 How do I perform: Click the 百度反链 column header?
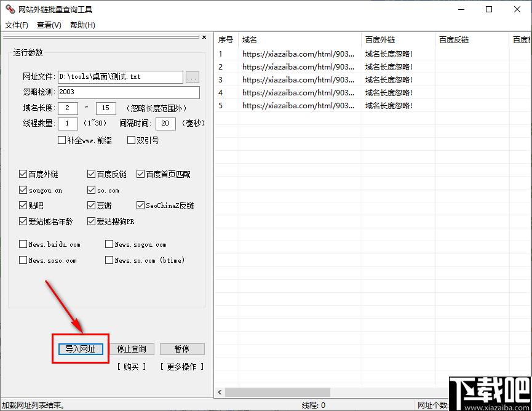472,40
